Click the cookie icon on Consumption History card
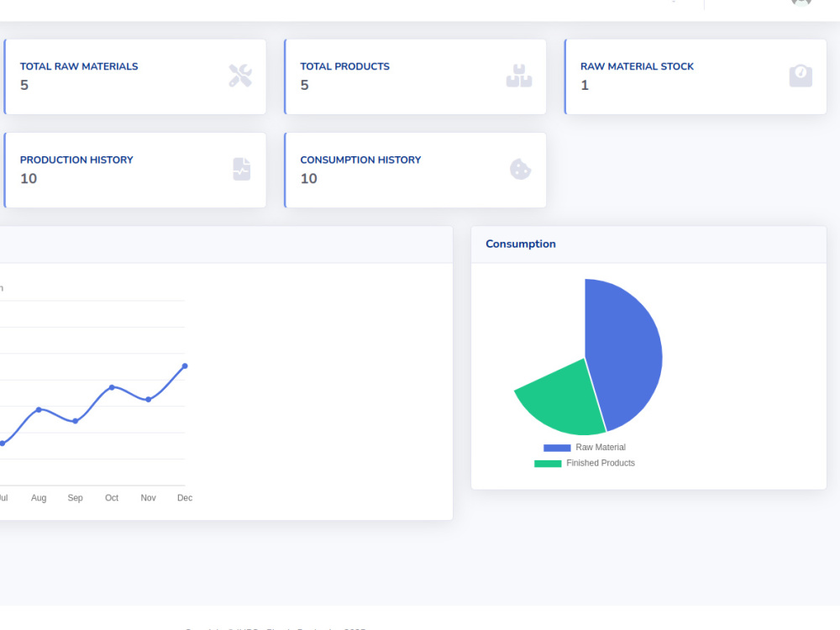 tap(520, 170)
